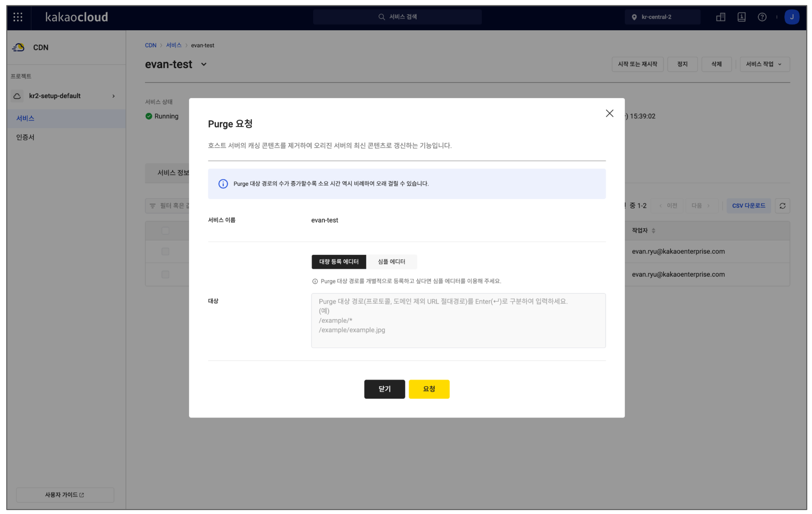Select 서비스 in the sidebar menu

pos(66,118)
